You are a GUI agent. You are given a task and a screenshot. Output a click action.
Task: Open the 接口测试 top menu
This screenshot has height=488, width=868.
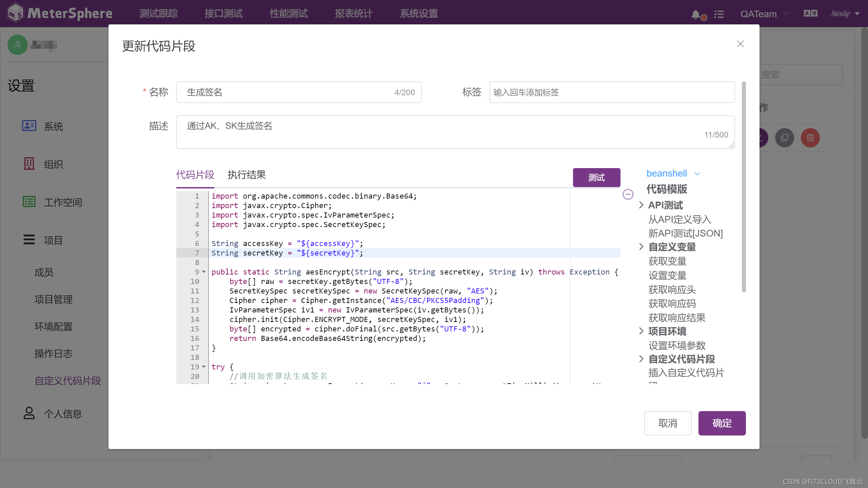[x=223, y=14]
